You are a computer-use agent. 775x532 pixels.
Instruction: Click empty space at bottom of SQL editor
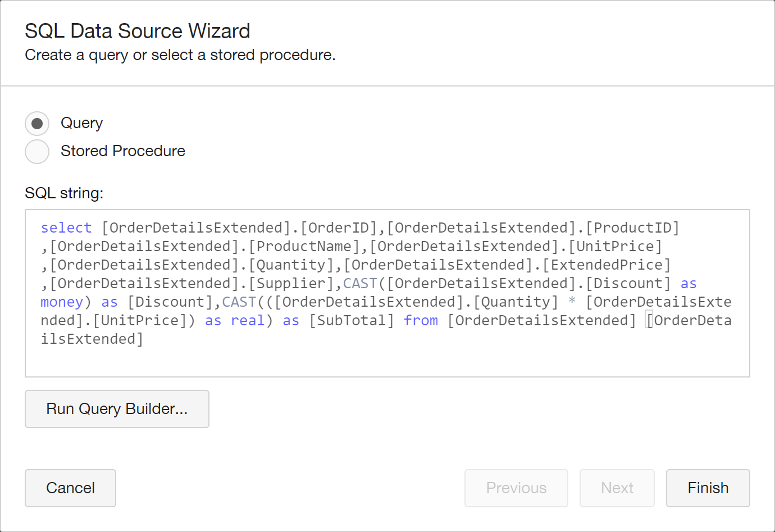388,362
